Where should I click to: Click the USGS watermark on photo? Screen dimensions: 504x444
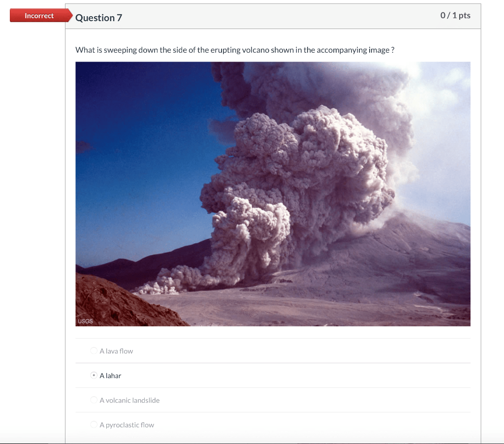click(x=85, y=321)
